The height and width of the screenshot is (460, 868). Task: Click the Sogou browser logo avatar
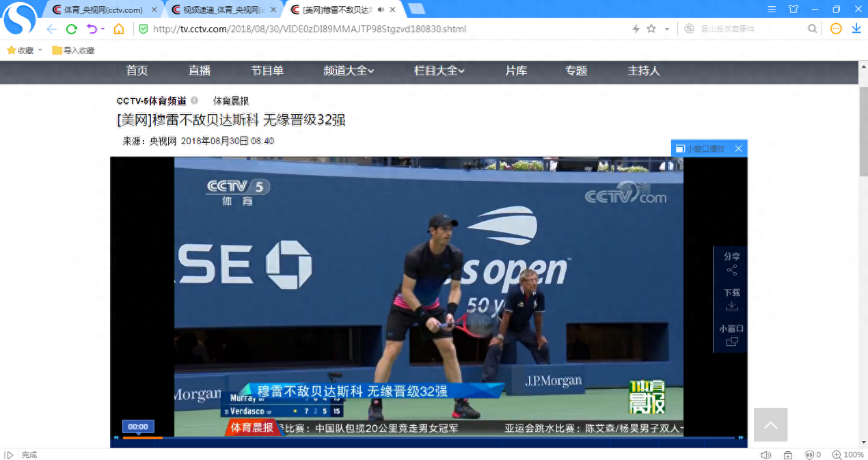(x=20, y=18)
